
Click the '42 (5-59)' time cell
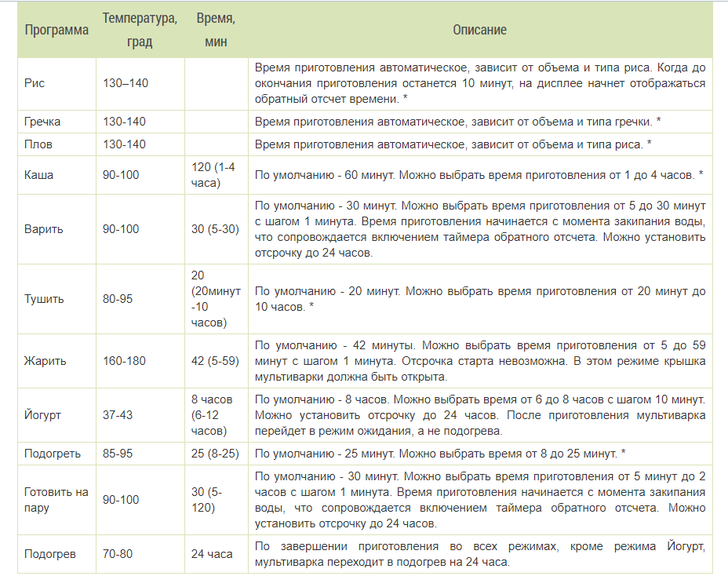pyautogui.click(x=217, y=361)
